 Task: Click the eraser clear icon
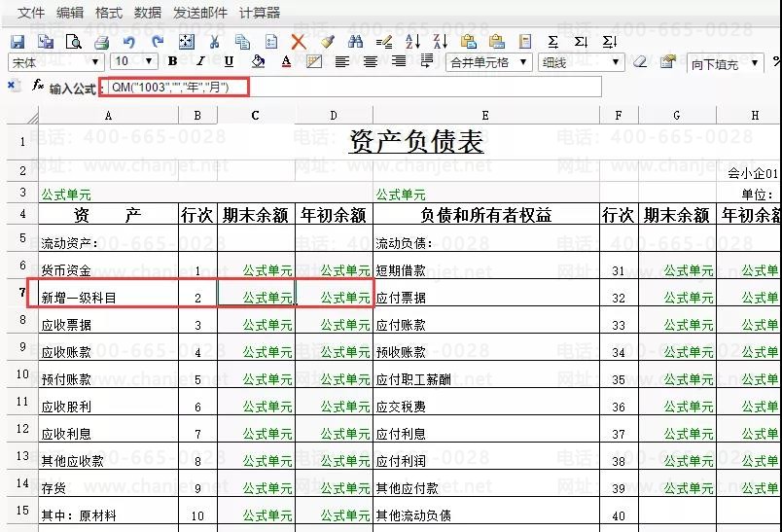tap(640, 62)
